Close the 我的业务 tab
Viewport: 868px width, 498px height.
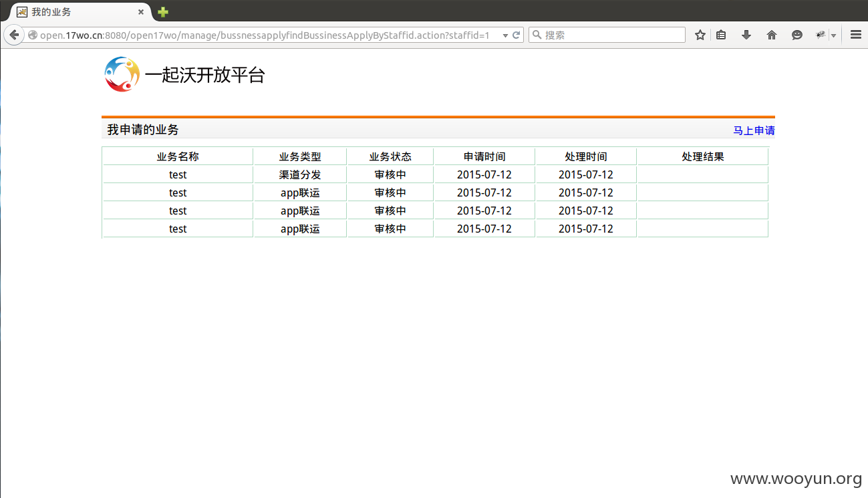pyautogui.click(x=141, y=12)
